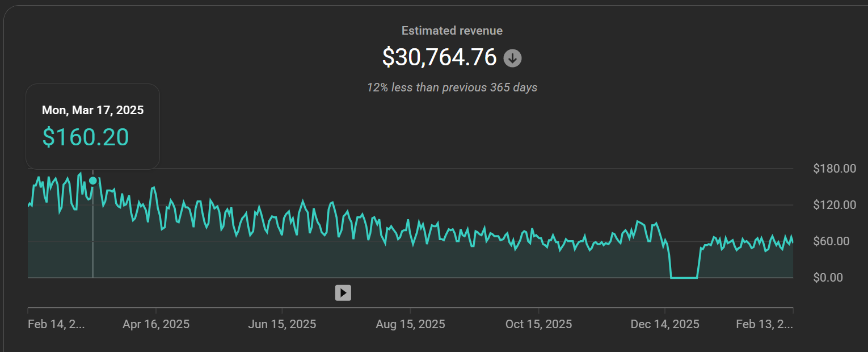Click the flat zero-revenue dip in late December
This screenshot has height=352, width=868.
tap(684, 277)
